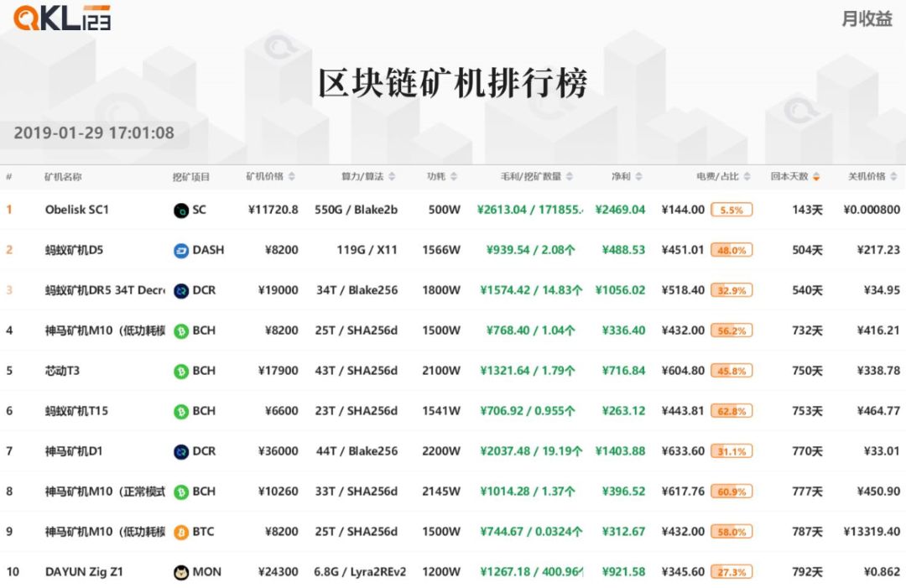Open the Obelisk SC1 miner link
Screen dimensions: 906x588
77,210
